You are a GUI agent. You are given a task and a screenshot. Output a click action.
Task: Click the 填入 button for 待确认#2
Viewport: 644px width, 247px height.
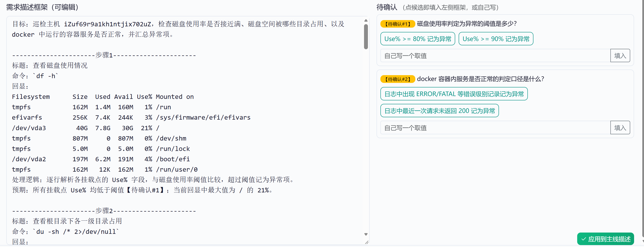click(620, 128)
